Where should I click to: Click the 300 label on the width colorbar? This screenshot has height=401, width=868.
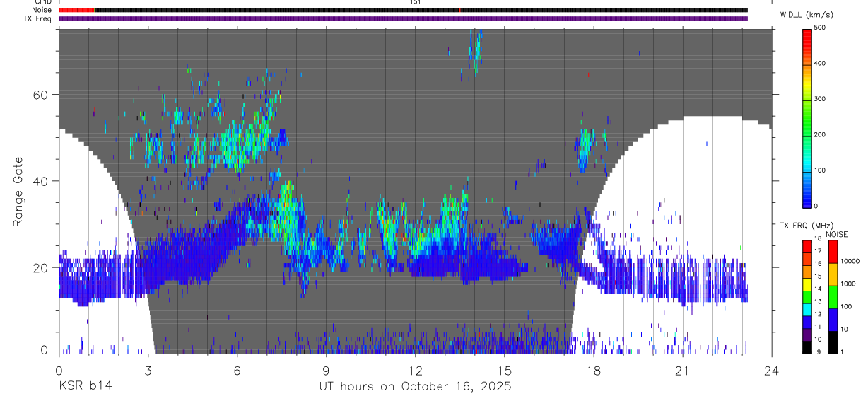[x=821, y=99]
